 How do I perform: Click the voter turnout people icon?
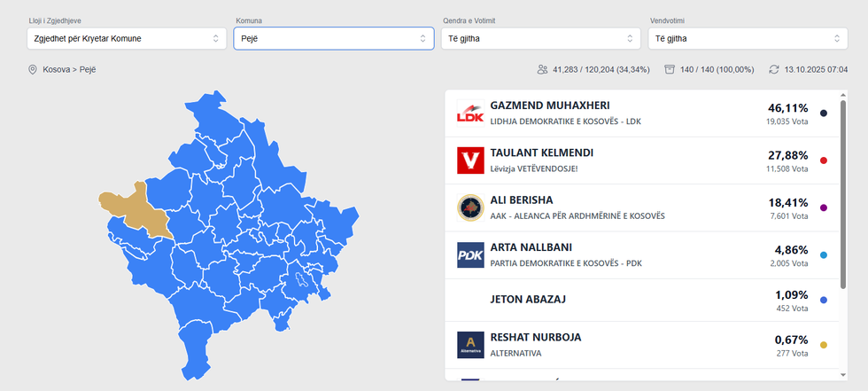tap(542, 69)
